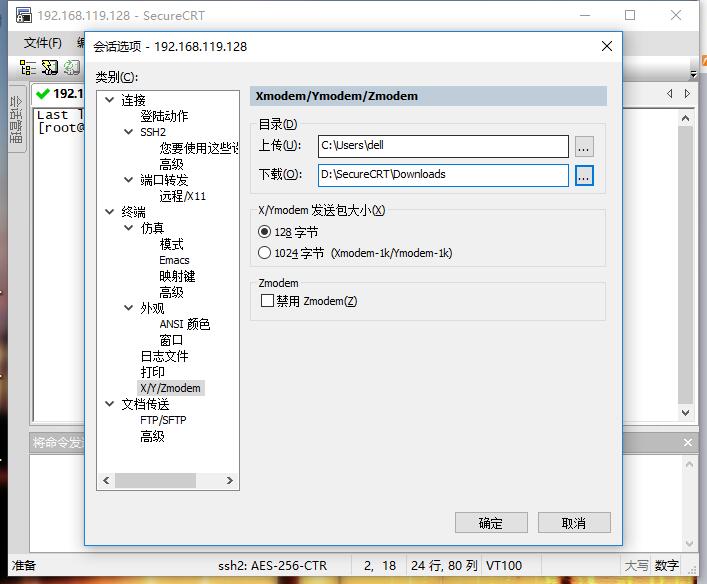Collapse the 仿真 tree node

[129, 228]
